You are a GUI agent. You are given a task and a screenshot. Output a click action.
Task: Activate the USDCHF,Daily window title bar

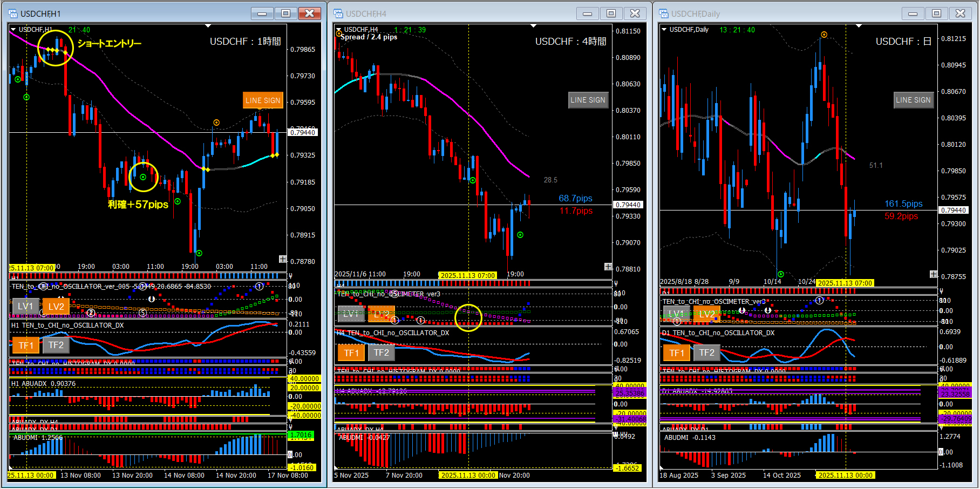782,13
